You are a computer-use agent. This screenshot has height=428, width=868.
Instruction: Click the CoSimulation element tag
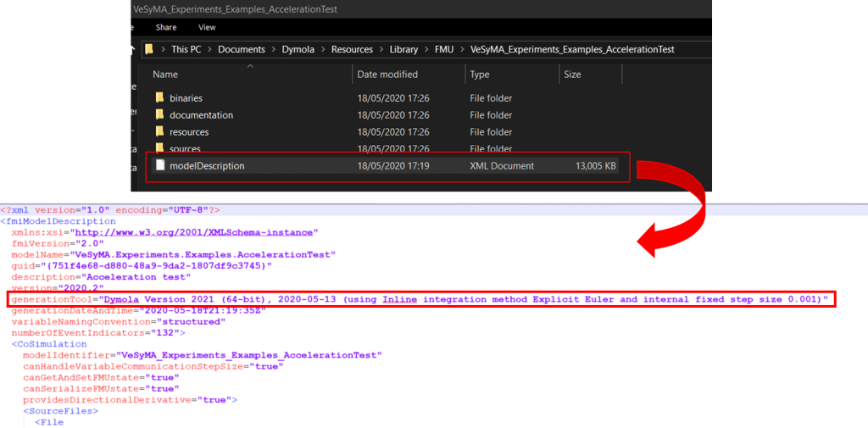tap(48, 344)
